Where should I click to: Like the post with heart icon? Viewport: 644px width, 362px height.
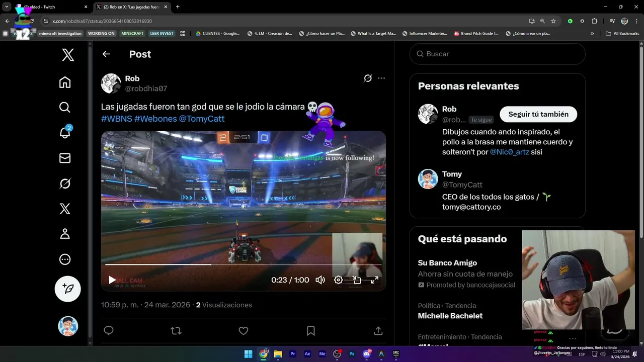coord(244,330)
